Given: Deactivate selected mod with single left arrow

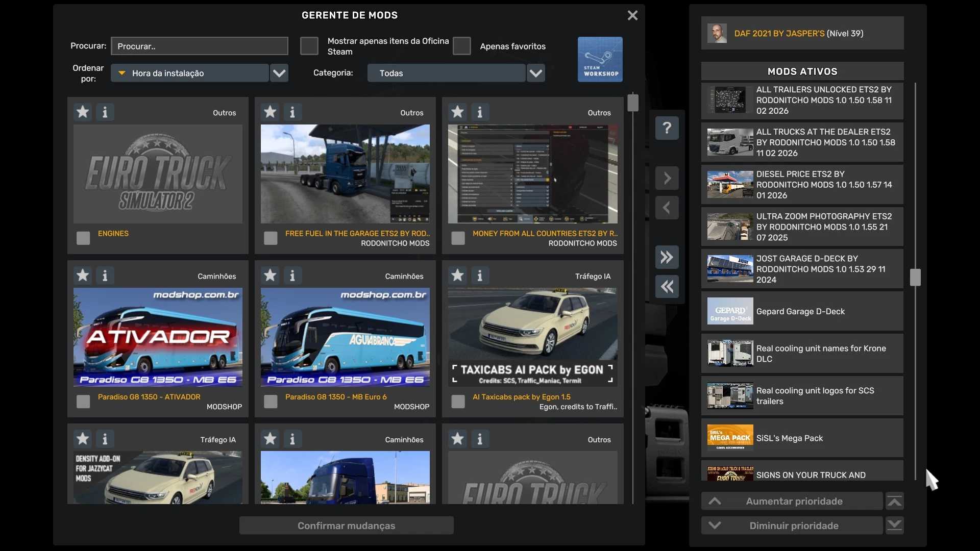Looking at the screenshot, I should [x=667, y=208].
